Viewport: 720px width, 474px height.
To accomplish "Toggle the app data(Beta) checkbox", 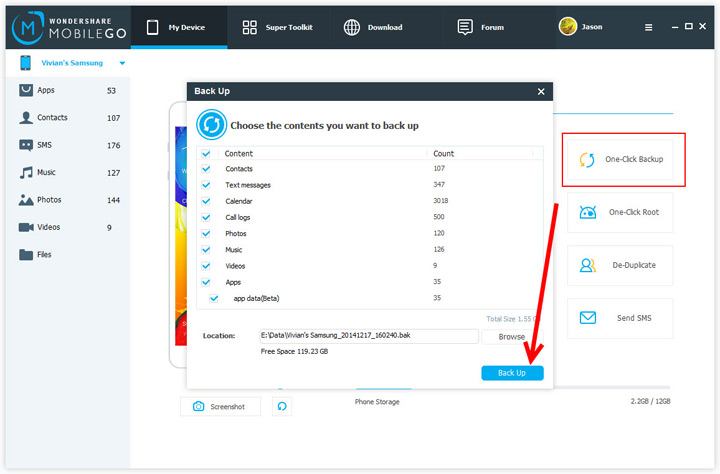I will [x=214, y=298].
